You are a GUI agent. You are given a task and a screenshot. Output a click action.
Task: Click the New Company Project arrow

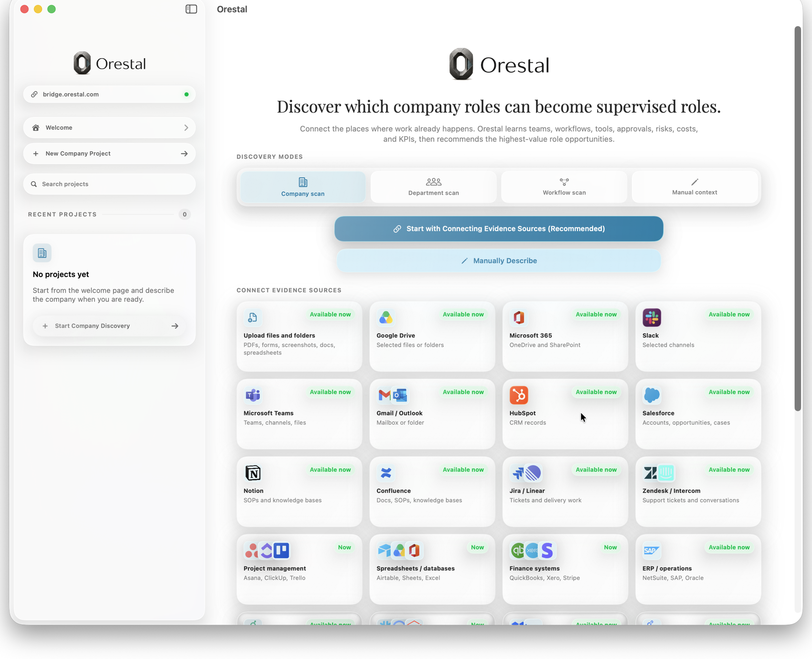(184, 153)
